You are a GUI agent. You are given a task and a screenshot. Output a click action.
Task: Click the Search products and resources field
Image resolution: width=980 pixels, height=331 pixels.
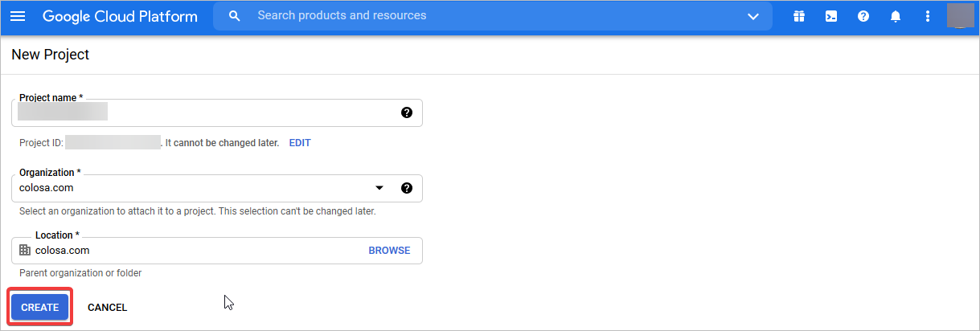pos(482,16)
